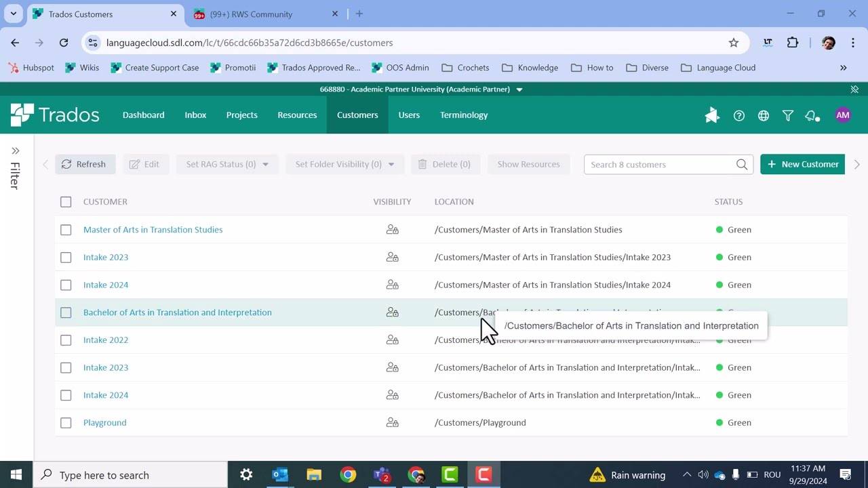Open the Master of Arts in Translation Studies link
Screen dimensions: 868x488
click(153, 230)
